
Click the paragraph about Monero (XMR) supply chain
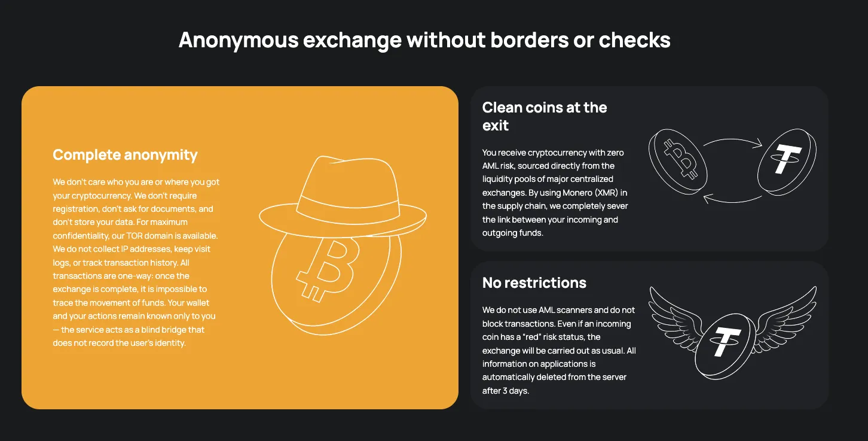(x=555, y=193)
